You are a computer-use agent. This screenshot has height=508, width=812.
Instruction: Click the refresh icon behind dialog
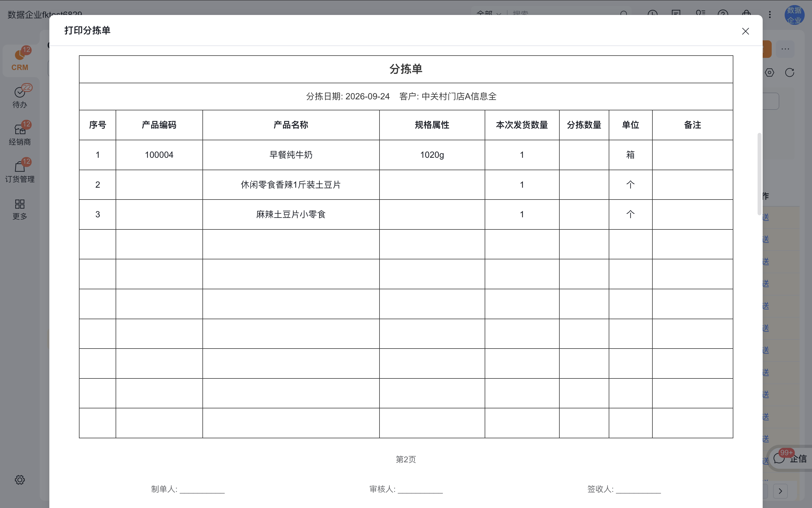click(789, 73)
